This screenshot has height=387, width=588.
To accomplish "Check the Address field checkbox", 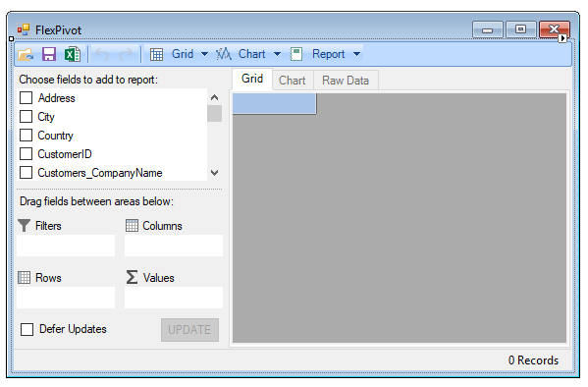I will coord(26,97).
